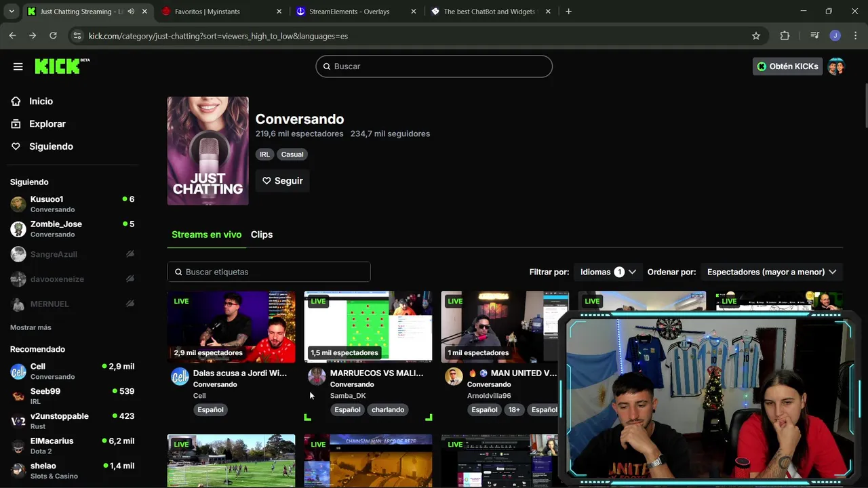The height and width of the screenshot is (488, 868).
Task: Open MERNUEL channel in sidebar
Action: 72,304
